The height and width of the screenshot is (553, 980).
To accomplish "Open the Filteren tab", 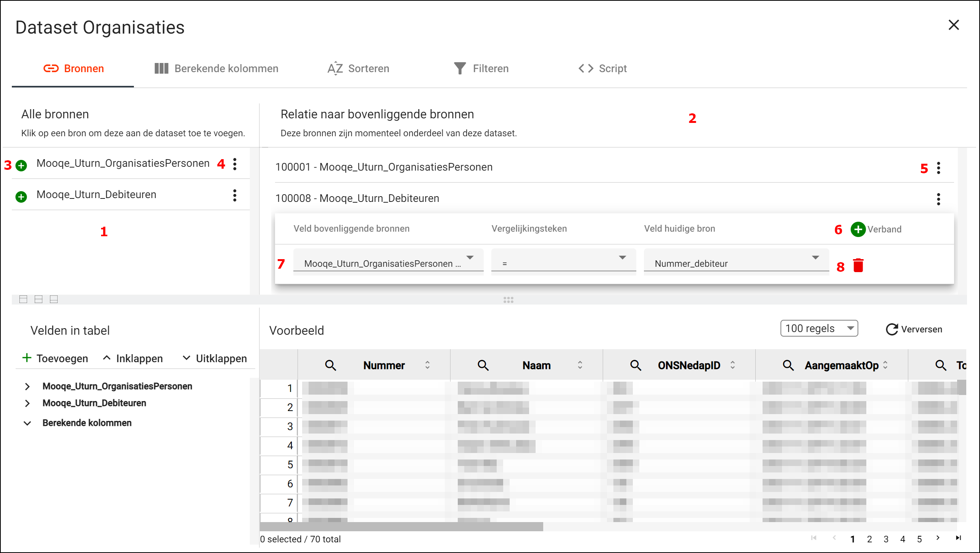I will pos(481,68).
